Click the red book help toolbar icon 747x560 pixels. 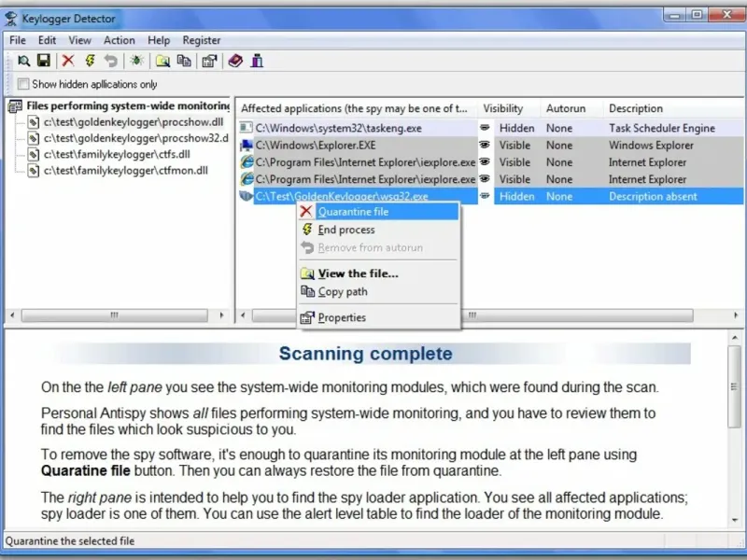[x=235, y=61]
